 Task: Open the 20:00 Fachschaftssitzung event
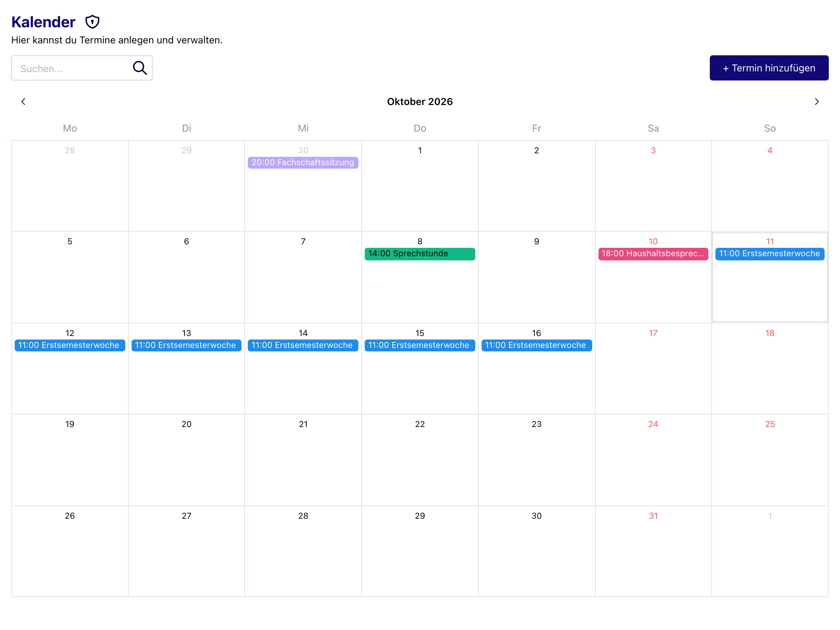coord(303,162)
